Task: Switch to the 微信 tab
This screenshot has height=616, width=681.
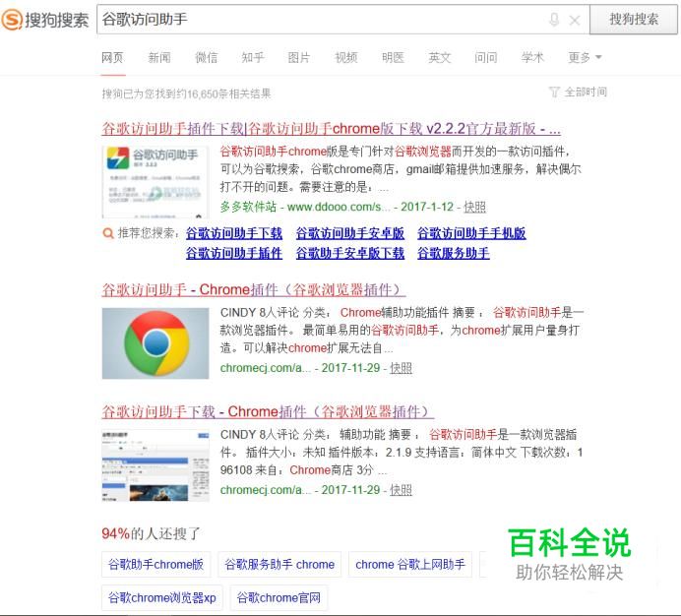Action: pos(207,57)
